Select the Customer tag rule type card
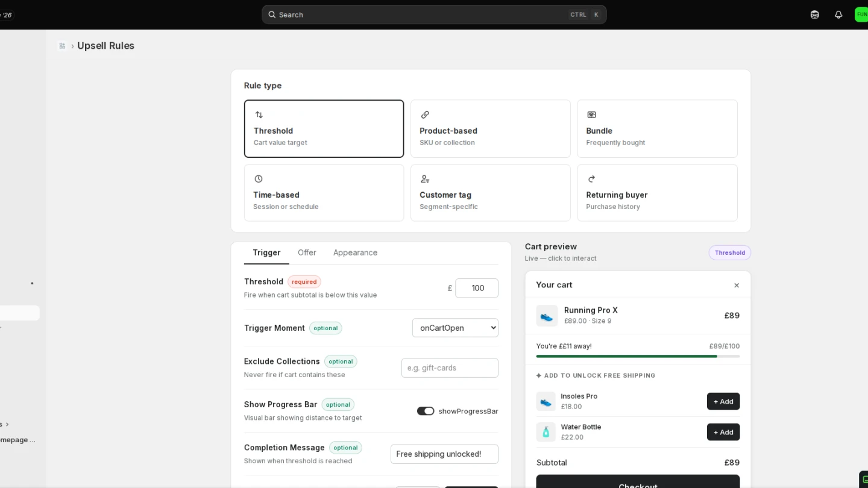This screenshot has height=488, width=868. tap(490, 193)
